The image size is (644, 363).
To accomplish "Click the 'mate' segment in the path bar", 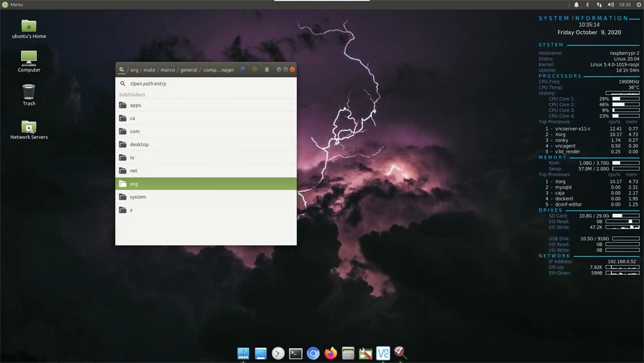I will 149,70.
